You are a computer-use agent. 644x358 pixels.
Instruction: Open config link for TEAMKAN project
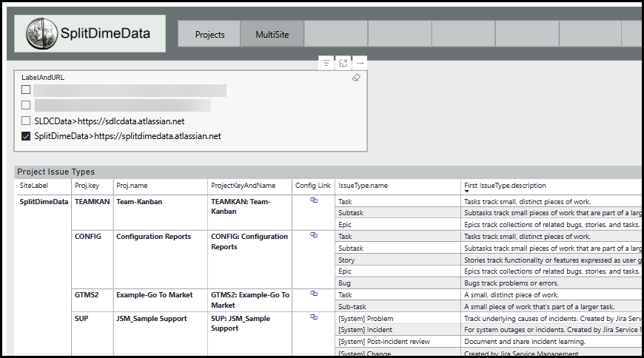(314, 200)
